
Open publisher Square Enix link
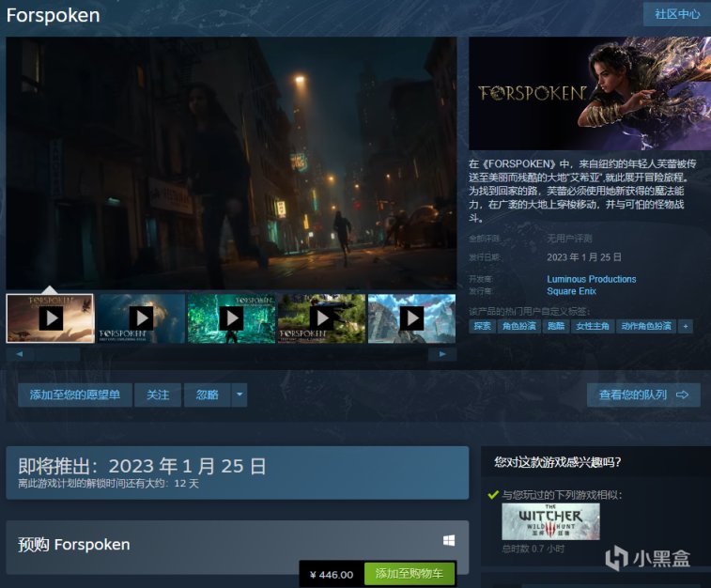pyautogui.click(x=571, y=291)
